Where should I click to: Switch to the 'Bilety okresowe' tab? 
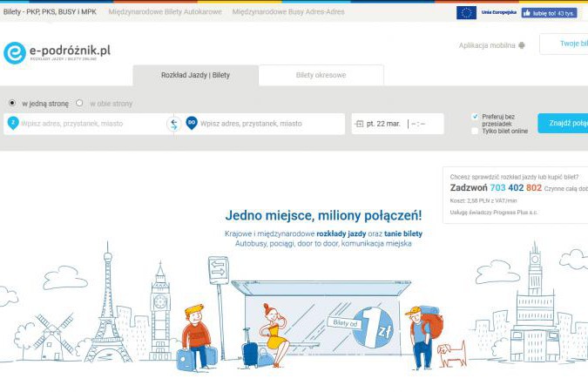321,76
